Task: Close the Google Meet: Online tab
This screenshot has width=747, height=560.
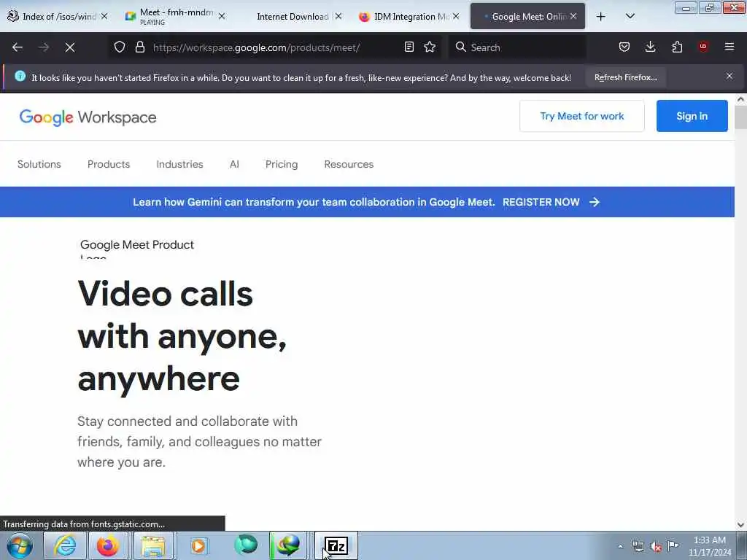Action: [x=573, y=16]
